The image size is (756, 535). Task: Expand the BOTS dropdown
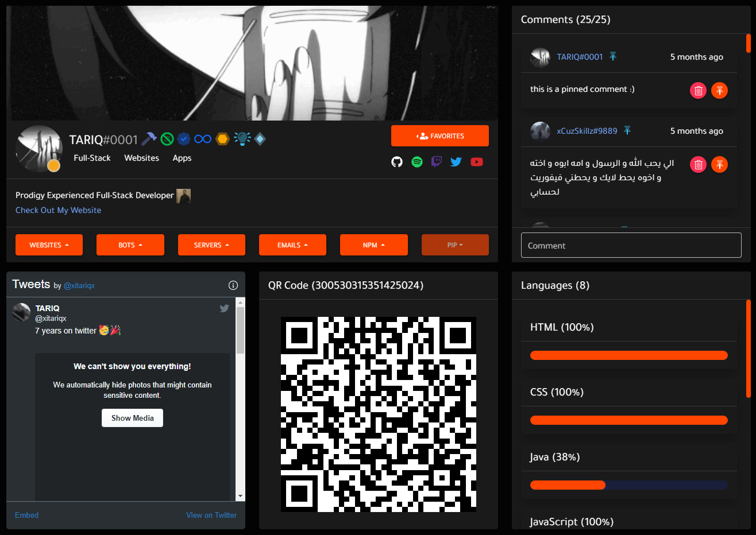pyautogui.click(x=130, y=245)
